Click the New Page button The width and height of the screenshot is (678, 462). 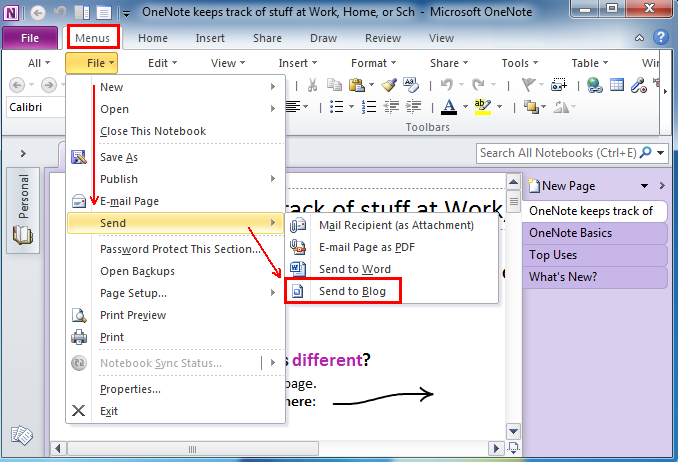[x=562, y=186]
